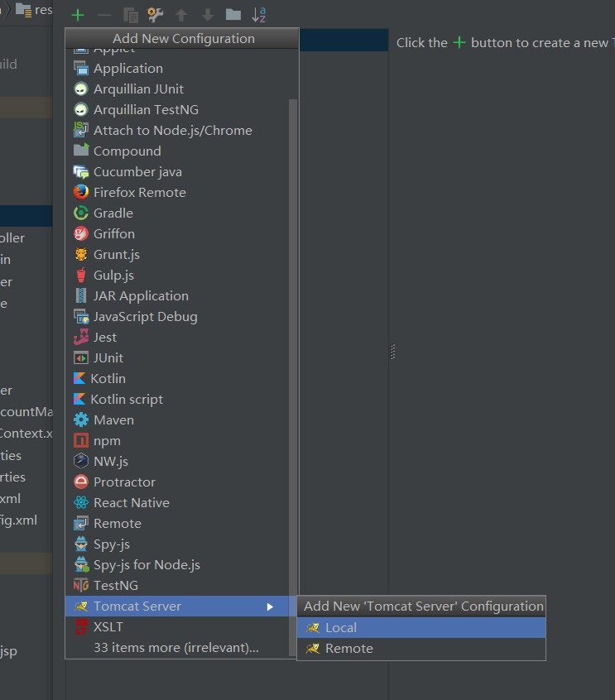Click the Create Folder toolbar icon
The width and height of the screenshot is (615, 700).
tap(233, 15)
